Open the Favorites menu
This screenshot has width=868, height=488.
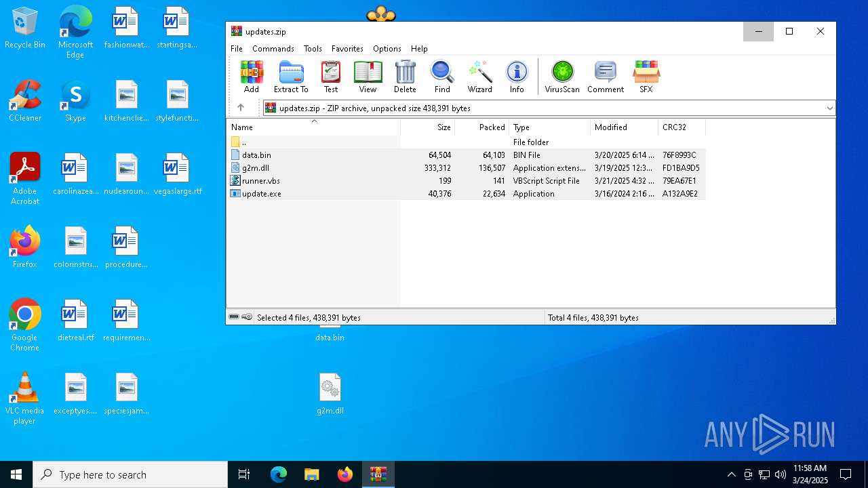pos(347,49)
